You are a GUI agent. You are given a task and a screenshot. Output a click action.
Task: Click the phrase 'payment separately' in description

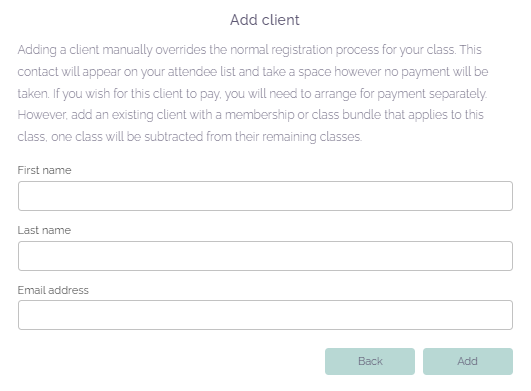432,93
